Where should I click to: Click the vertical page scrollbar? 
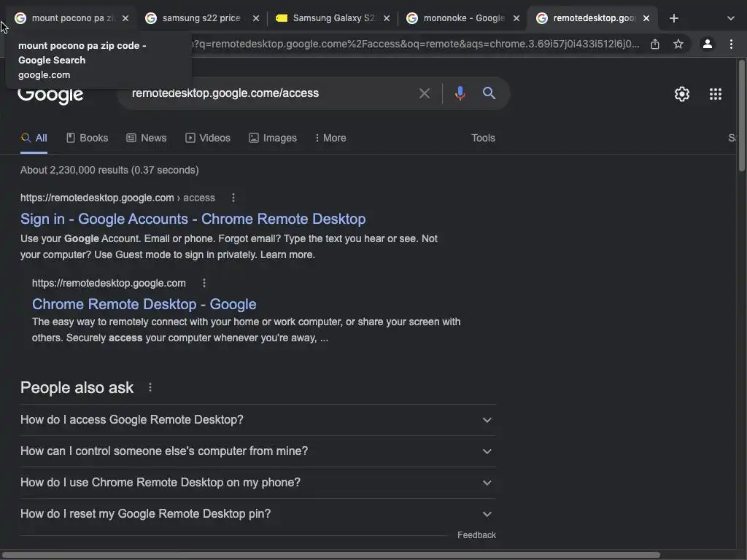pos(742,115)
